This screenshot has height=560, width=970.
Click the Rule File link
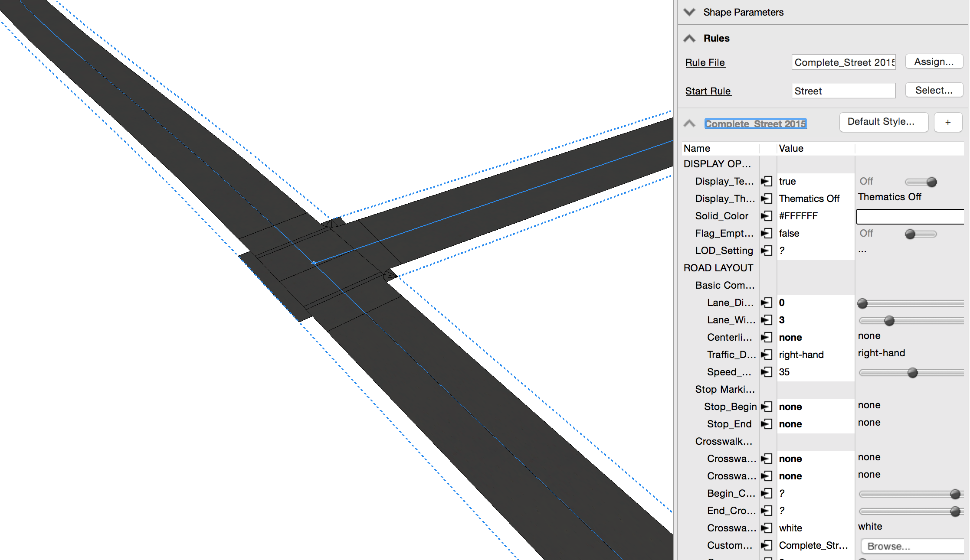(705, 62)
